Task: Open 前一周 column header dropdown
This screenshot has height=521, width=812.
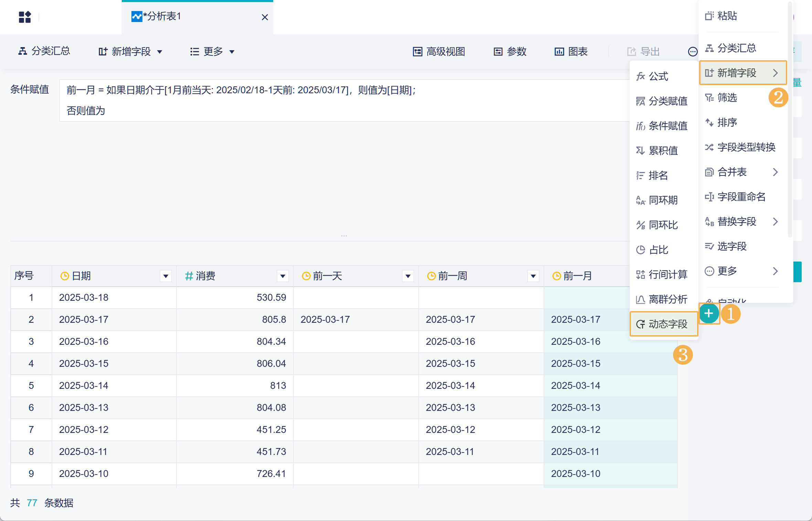Action: pyautogui.click(x=533, y=276)
